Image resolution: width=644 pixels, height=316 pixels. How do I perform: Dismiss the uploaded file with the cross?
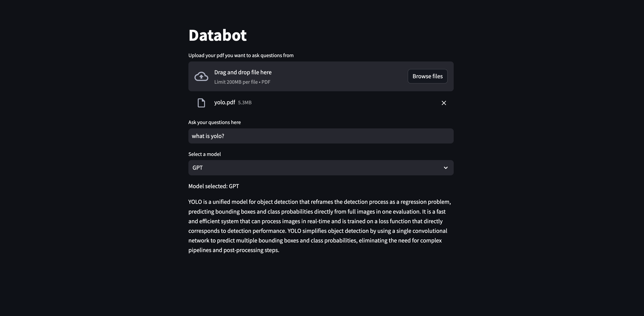click(x=444, y=103)
